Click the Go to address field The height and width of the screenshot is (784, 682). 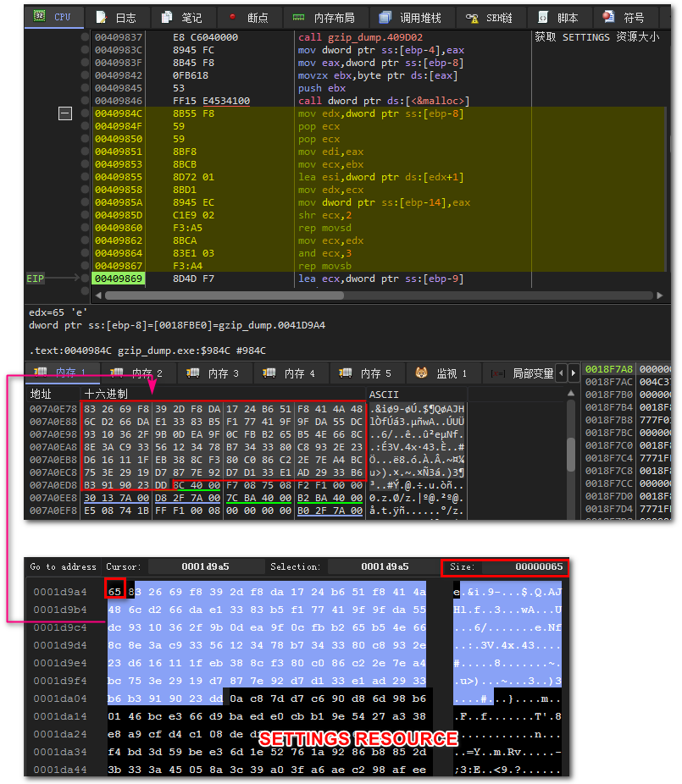(63, 566)
